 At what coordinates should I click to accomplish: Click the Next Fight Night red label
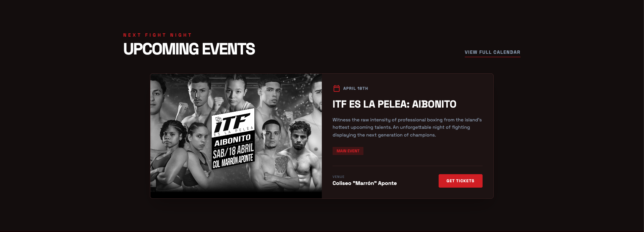(157, 35)
